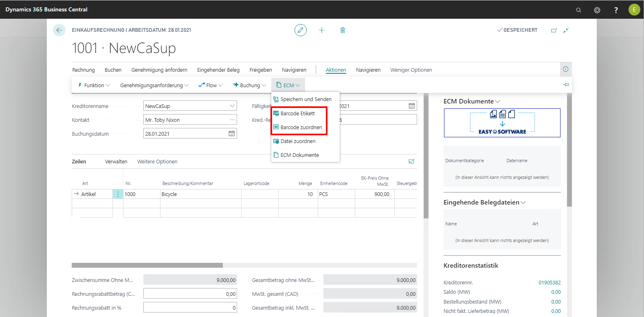Click the Lagerortcode column header
644x317 pixels.
[256, 183]
